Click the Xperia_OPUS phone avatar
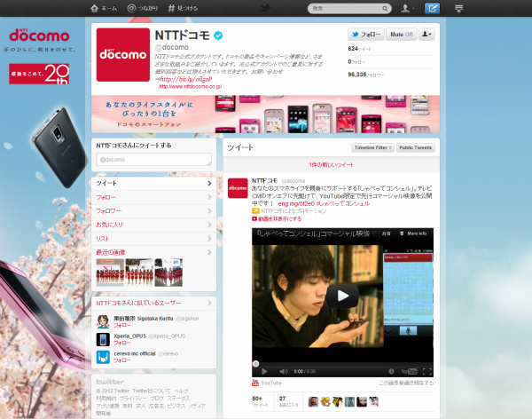Screen dimensions: 532x419 [103, 339]
